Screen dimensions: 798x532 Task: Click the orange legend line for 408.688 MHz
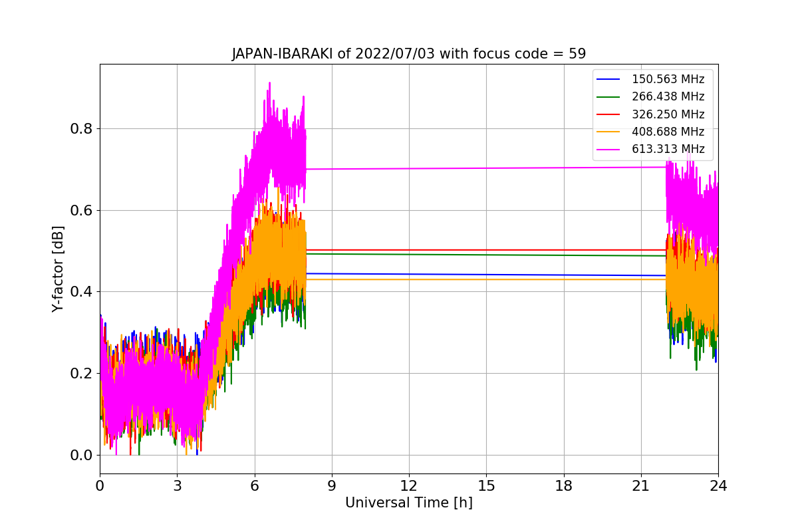pyautogui.click(x=608, y=132)
